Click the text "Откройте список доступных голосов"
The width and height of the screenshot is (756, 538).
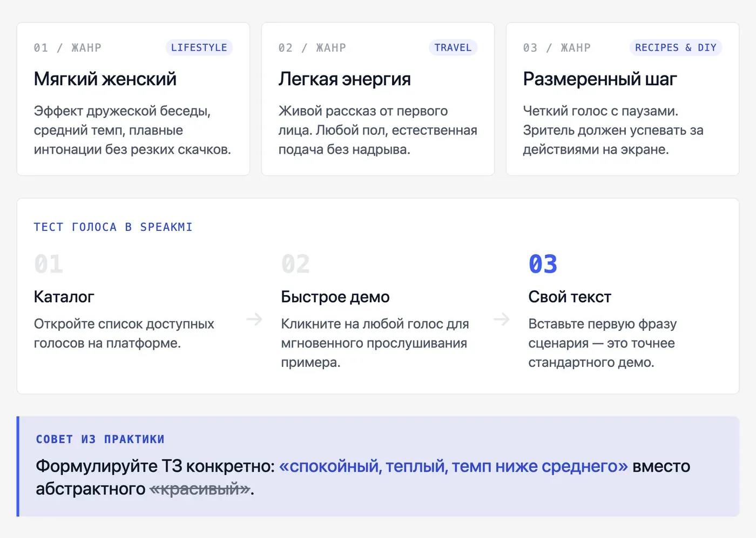(x=124, y=333)
